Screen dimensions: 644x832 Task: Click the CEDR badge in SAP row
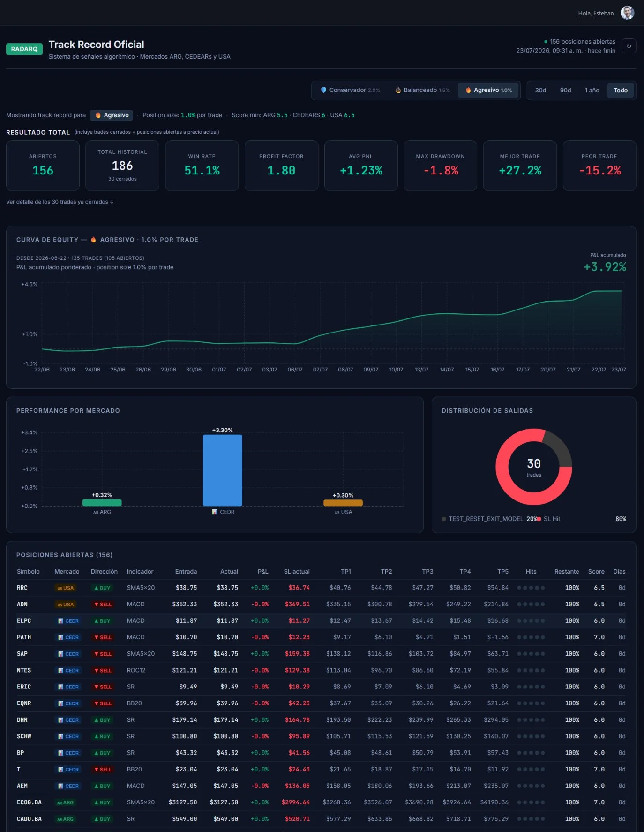(x=68, y=654)
